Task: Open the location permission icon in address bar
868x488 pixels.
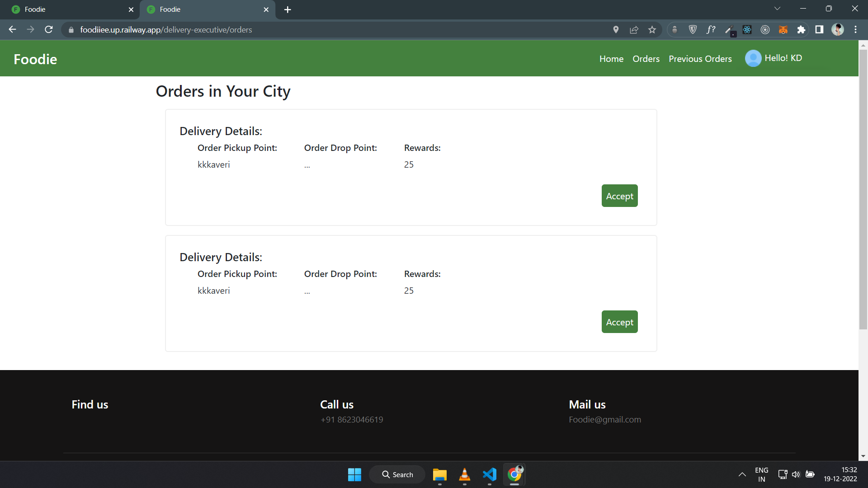Action: [616, 30]
